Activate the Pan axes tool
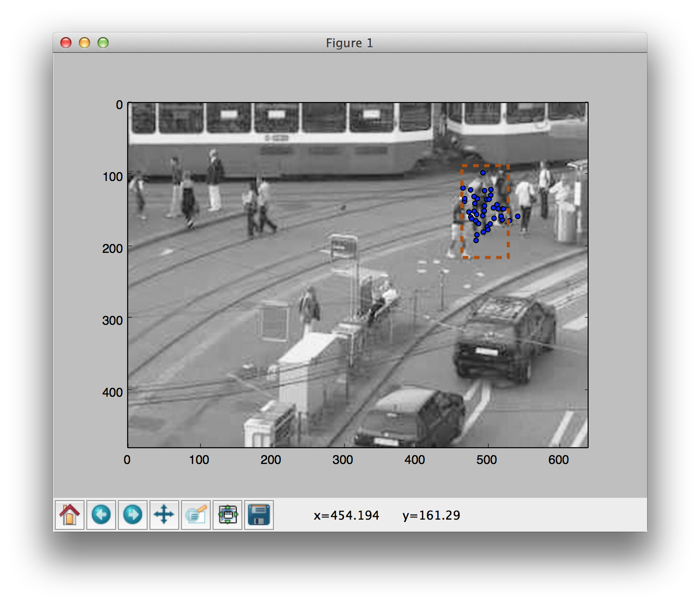The image size is (700, 605). click(164, 515)
